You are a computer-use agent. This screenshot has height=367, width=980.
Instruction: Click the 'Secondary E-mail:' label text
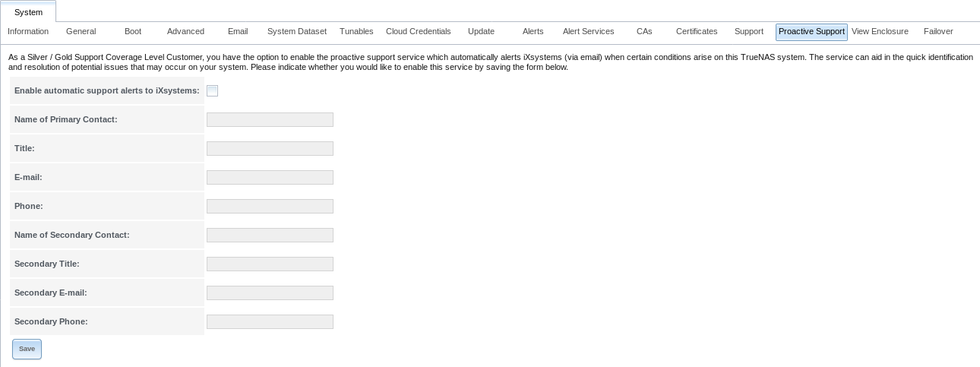(49, 293)
